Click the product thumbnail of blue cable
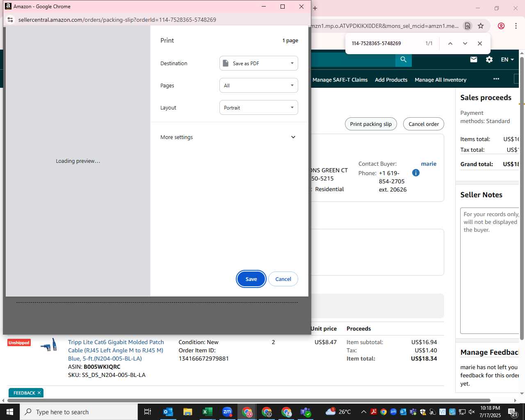 [49, 346]
